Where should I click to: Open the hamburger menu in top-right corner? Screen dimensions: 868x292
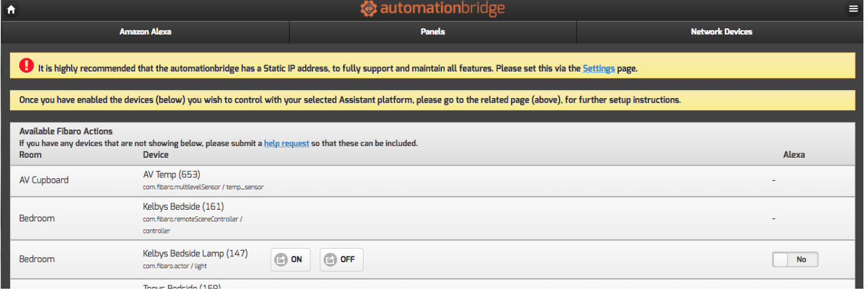854,9
